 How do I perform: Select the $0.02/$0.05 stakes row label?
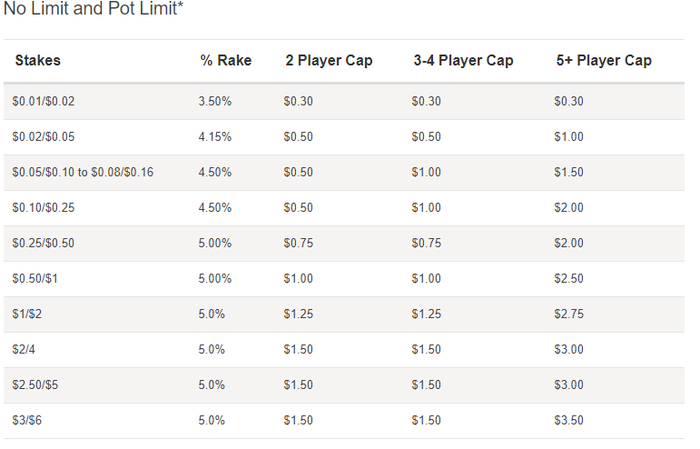click(43, 137)
